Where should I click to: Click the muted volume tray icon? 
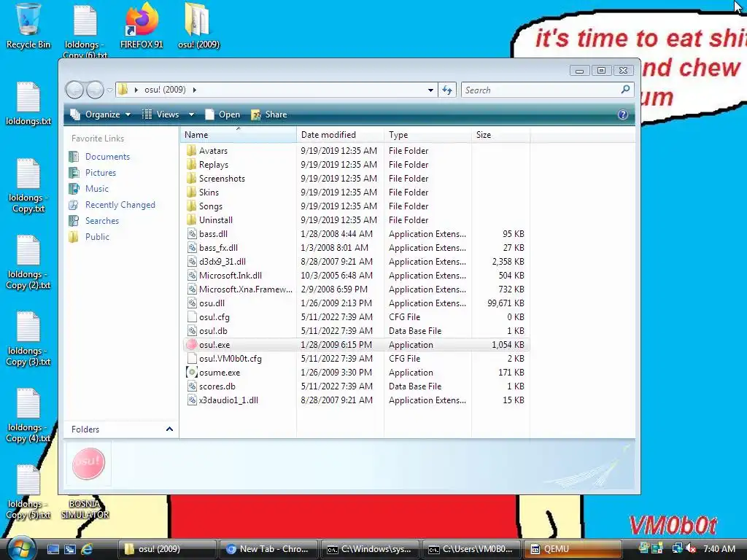[x=691, y=549]
